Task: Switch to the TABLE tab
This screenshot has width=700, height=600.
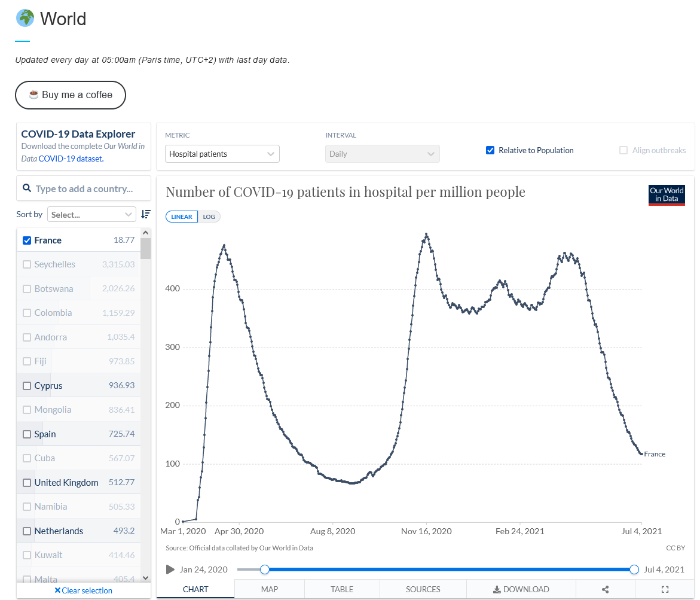Action: [x=342, y=589]
